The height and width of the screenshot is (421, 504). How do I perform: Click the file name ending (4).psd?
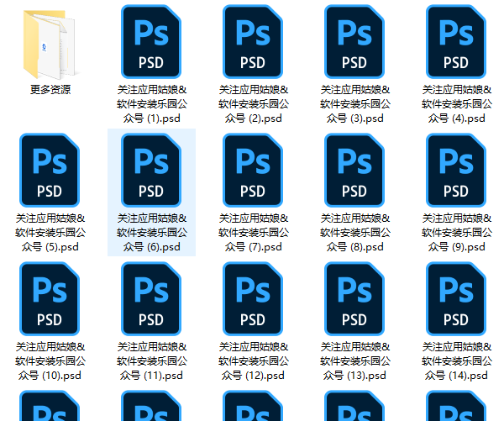tap(456, 104)
